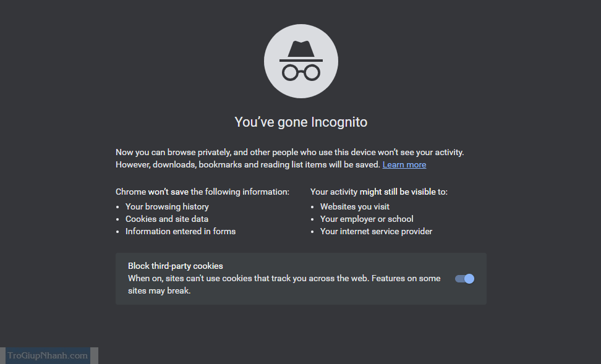Click the "sites may break." line in cookies card
This screenshot has height=364, width=601.
[159, 290]
